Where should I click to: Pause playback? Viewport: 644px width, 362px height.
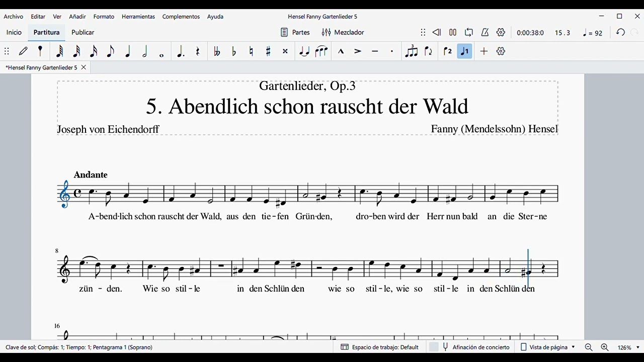coord(453,32)
